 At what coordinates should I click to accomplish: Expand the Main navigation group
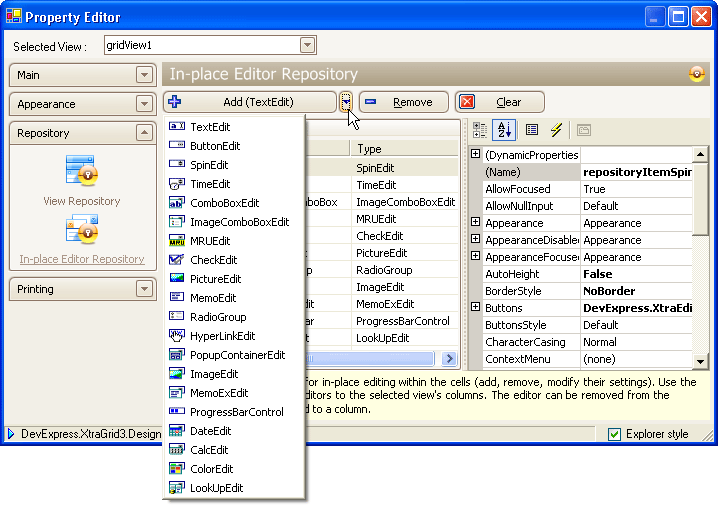[x=144, y=75]
